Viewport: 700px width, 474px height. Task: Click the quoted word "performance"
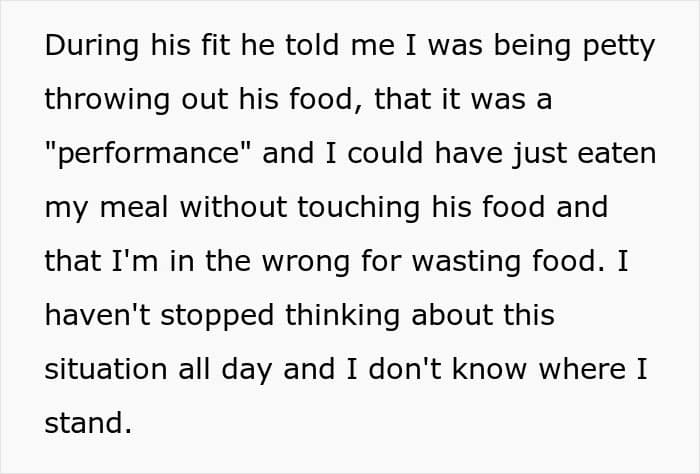pyautogui.click(x=150, y=154)
